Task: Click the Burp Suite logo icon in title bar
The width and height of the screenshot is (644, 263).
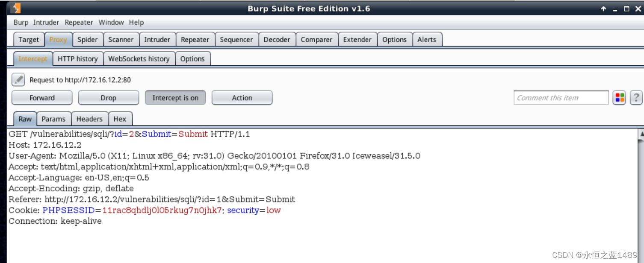Action: point(16,8)
